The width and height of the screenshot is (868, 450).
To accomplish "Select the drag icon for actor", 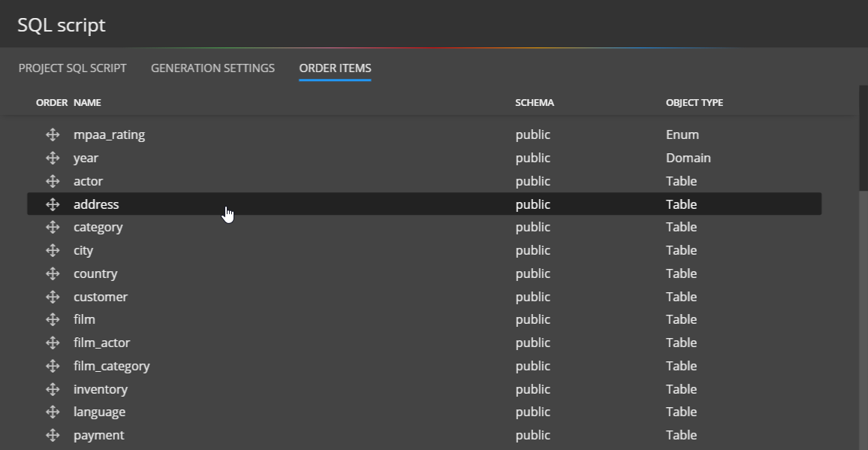I will [x=53, y=180].
